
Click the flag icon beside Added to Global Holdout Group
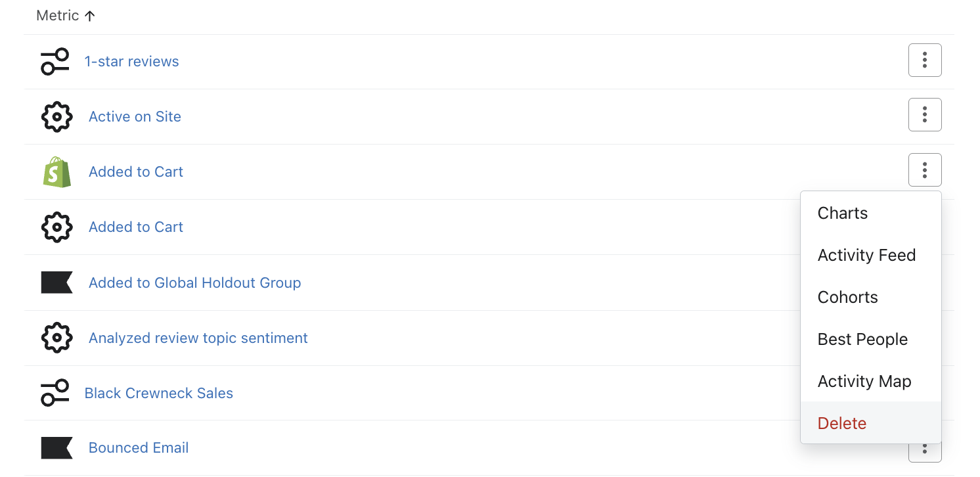pyautogui.click(x=56, y=283)
